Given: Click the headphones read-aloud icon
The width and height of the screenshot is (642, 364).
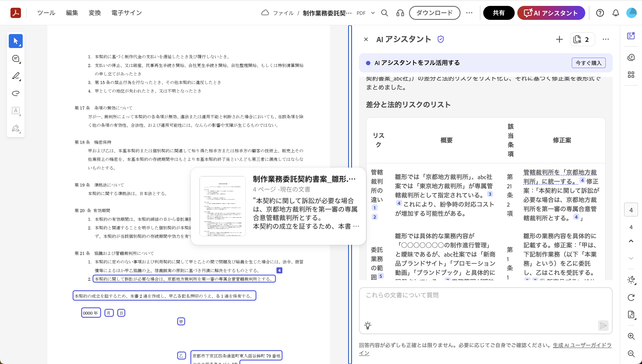Looking at the screenshot, I should [x=400, y=13].
